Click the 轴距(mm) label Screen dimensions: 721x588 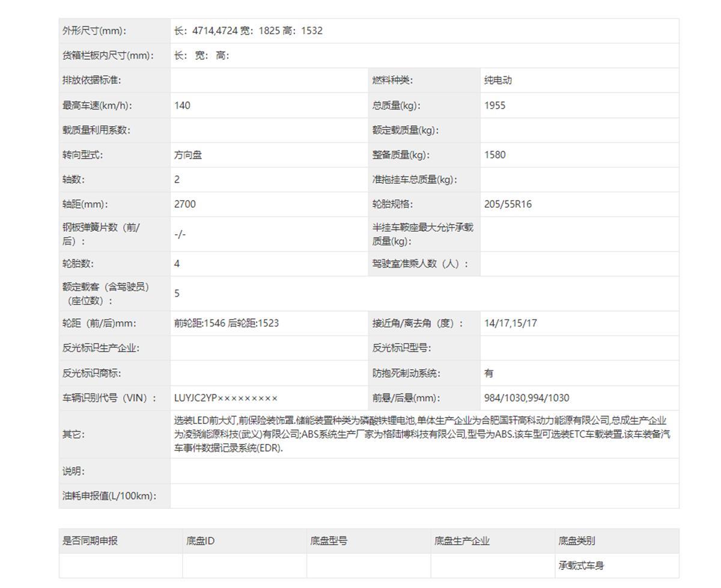coord(85,204)
